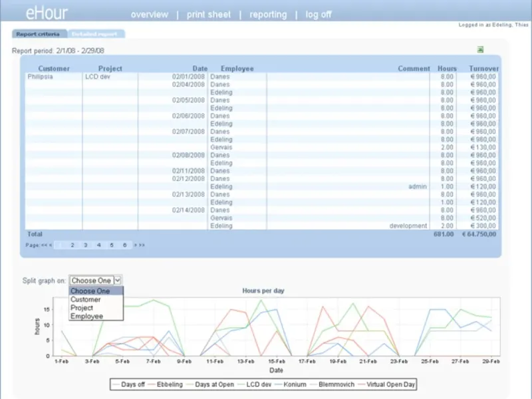Click the next page arrow
532x399 pixels.
(x=136, y=245)
